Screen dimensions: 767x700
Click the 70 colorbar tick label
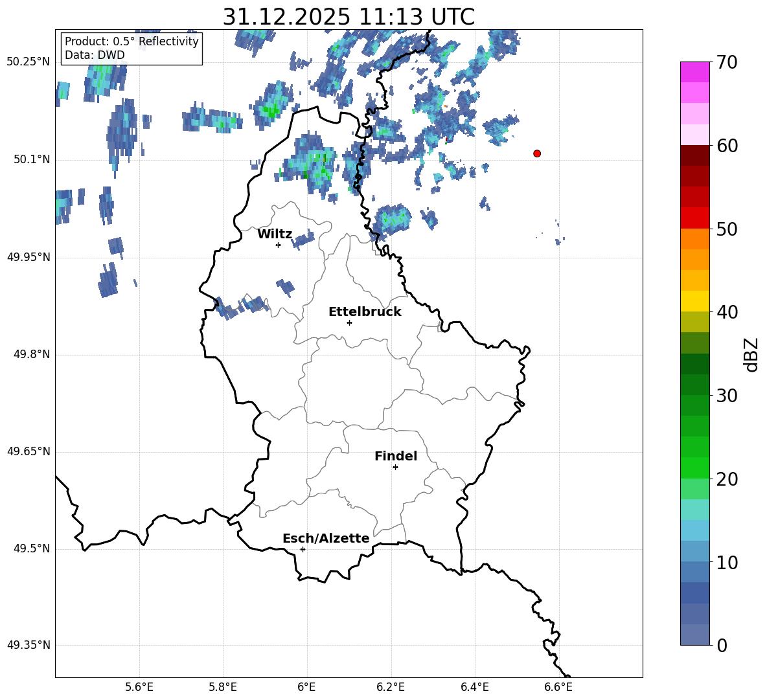click(727, 63)
